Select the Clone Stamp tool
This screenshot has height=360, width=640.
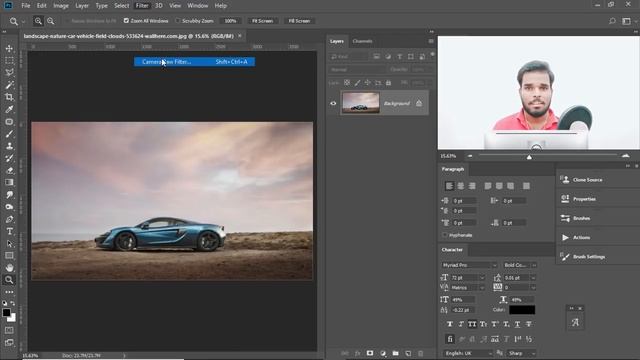pos(9,146)
